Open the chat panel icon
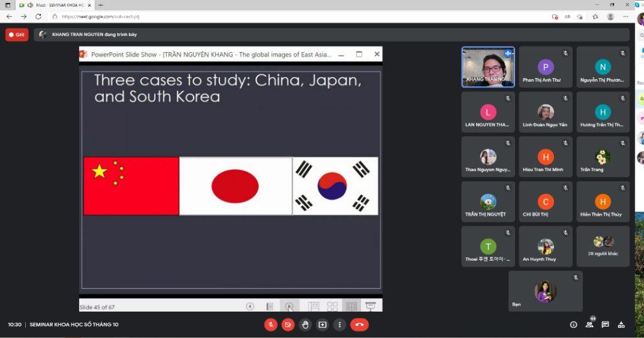644x338 pixels. tap(606, 325)
